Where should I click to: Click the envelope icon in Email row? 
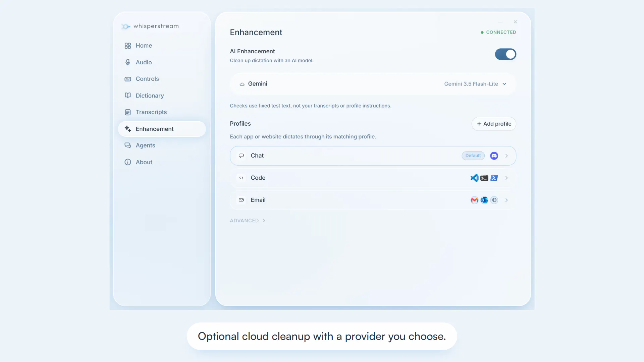coord(241,200)
